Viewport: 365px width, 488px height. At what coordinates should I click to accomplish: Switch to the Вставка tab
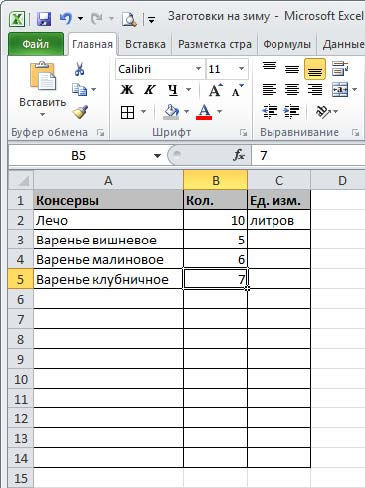tap(145, 44)
